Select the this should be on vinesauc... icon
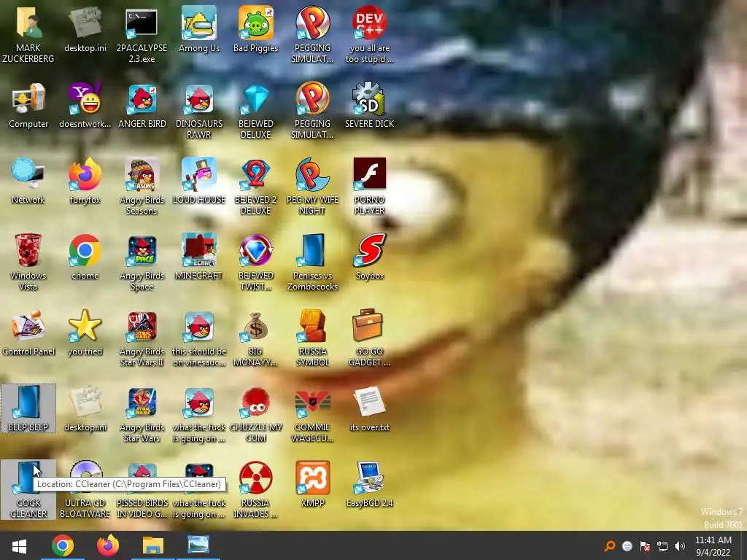747x560 pixels. (x=198, y=327)
